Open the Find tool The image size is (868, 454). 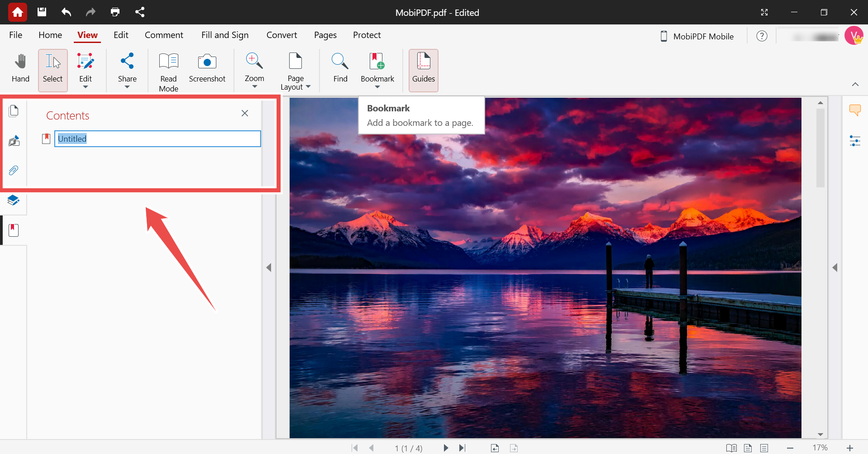click(x=340, y=68)
